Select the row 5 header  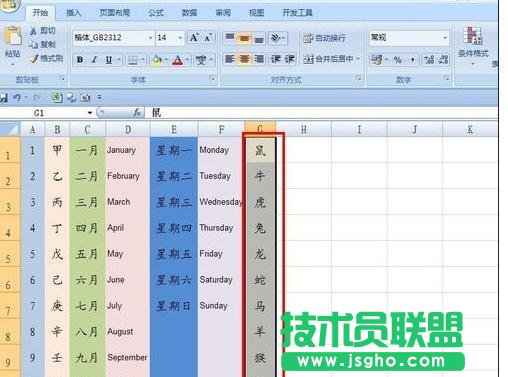coord(9,255)
